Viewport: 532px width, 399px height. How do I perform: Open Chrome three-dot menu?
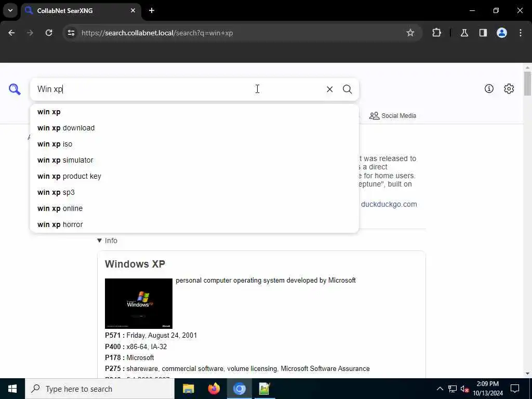point(521,33)
